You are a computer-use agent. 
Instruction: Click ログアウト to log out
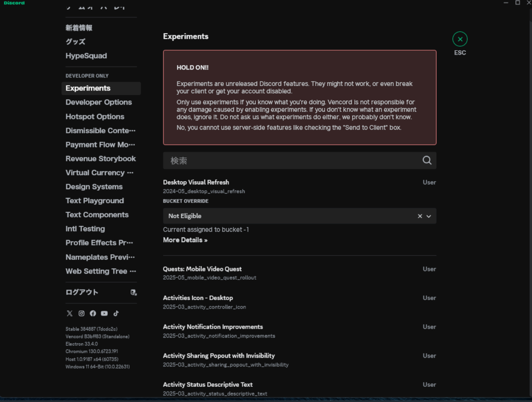[x=82, y=293]
